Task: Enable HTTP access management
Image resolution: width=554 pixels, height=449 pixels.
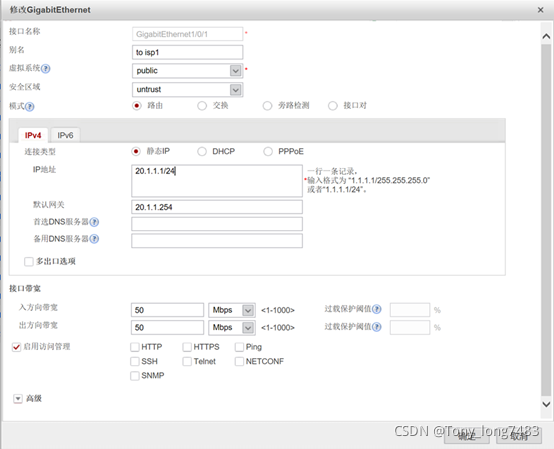Action: tap(135, 347)
